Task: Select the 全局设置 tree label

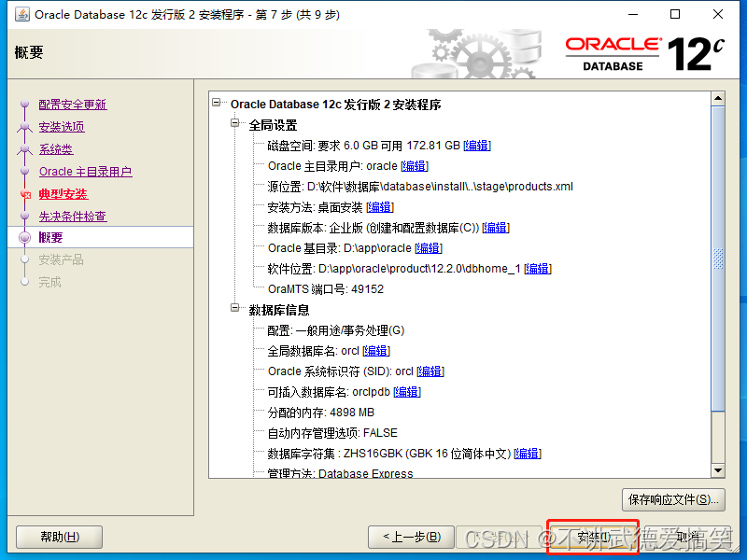Action: coord(273,125)
